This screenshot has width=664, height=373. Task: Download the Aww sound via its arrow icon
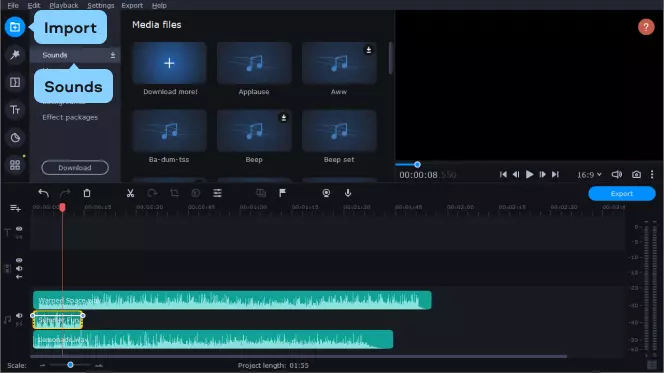(368, 50)
